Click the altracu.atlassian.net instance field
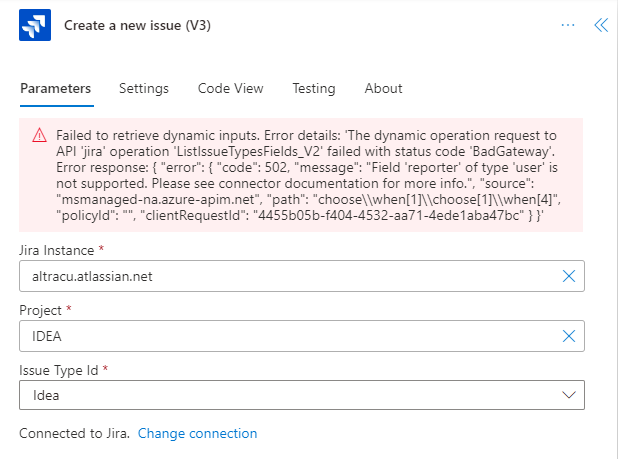618x459 pixels. coord(302,276)
